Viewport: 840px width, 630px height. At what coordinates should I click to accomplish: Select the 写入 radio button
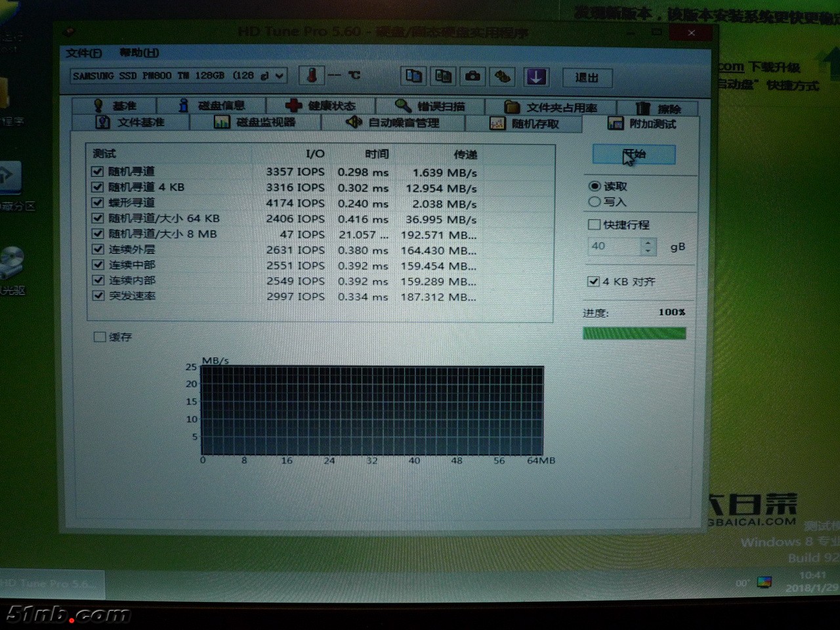(x=595, y=202)
